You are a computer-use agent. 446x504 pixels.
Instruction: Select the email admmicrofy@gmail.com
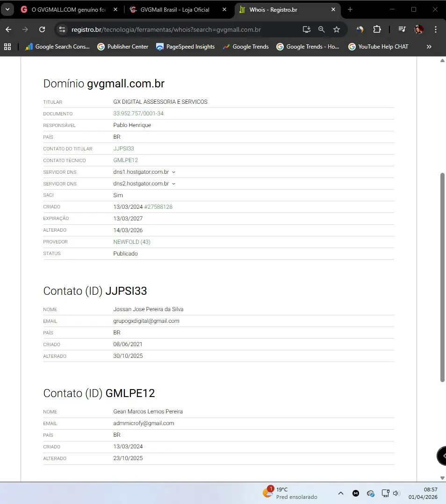144,423
